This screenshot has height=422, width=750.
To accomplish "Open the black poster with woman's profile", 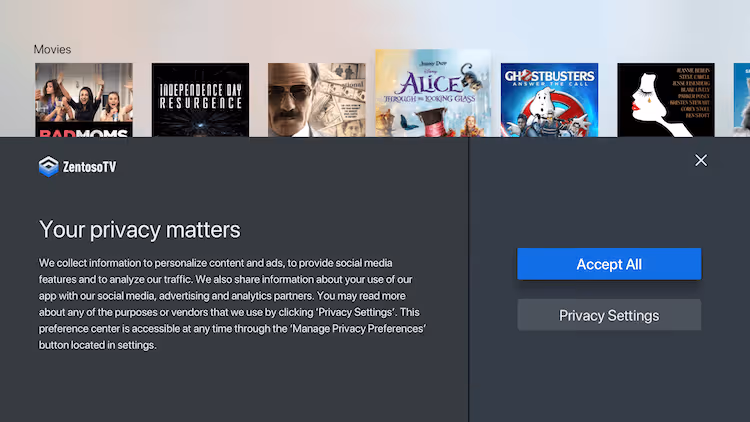I will point(666,100).
